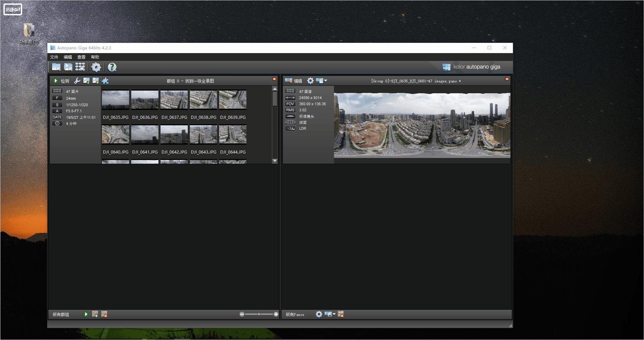Close the 群组 0 group panel

coord(274,79)
